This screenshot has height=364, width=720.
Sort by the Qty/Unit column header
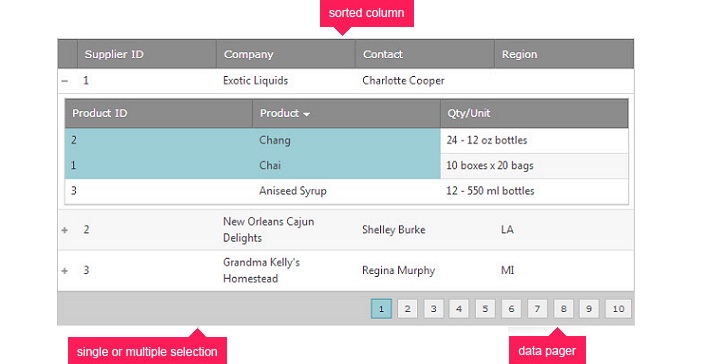[534, 113]
